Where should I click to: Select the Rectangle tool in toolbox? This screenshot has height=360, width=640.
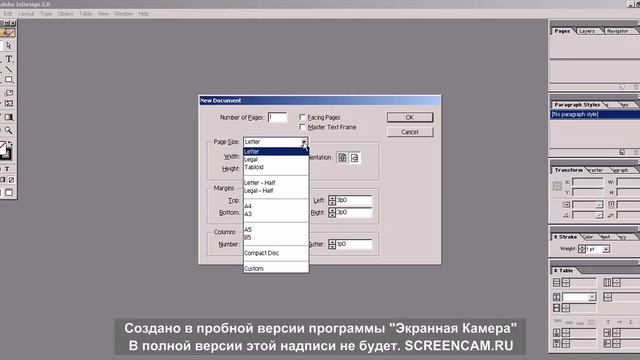pos(9,80)
